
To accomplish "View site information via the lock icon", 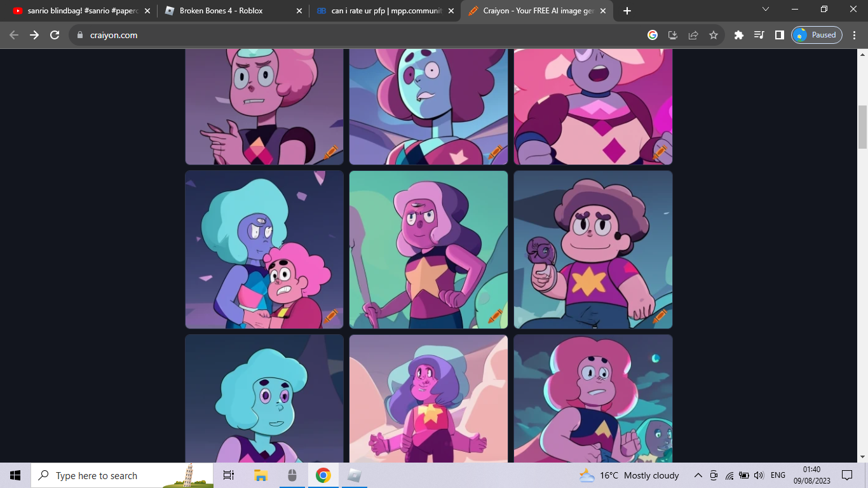I will coord(80,35).
